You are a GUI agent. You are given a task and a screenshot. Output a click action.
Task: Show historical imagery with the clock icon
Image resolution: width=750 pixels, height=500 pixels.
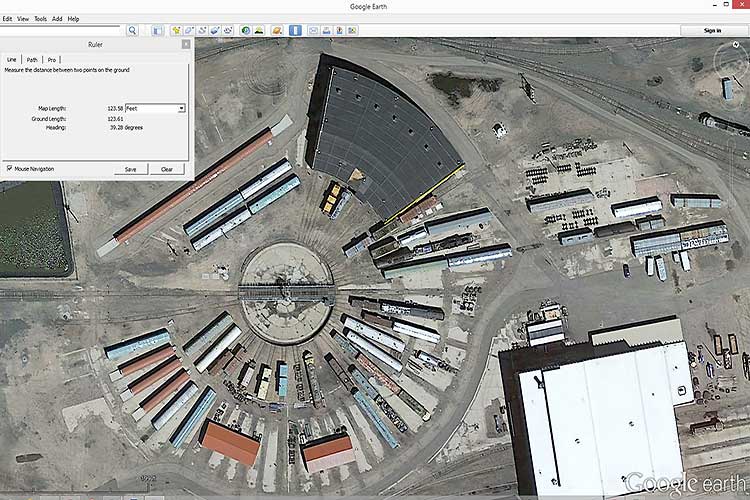click(x=246, y=30)
